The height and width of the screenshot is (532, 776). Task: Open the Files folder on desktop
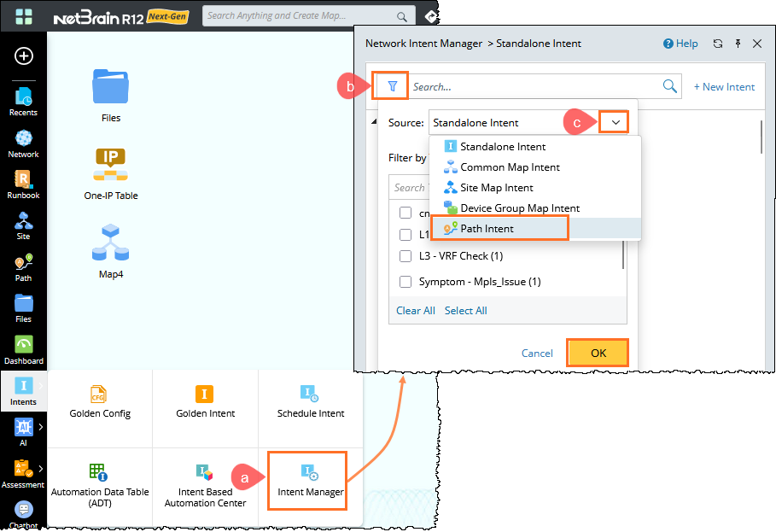(x=110, y=96)
